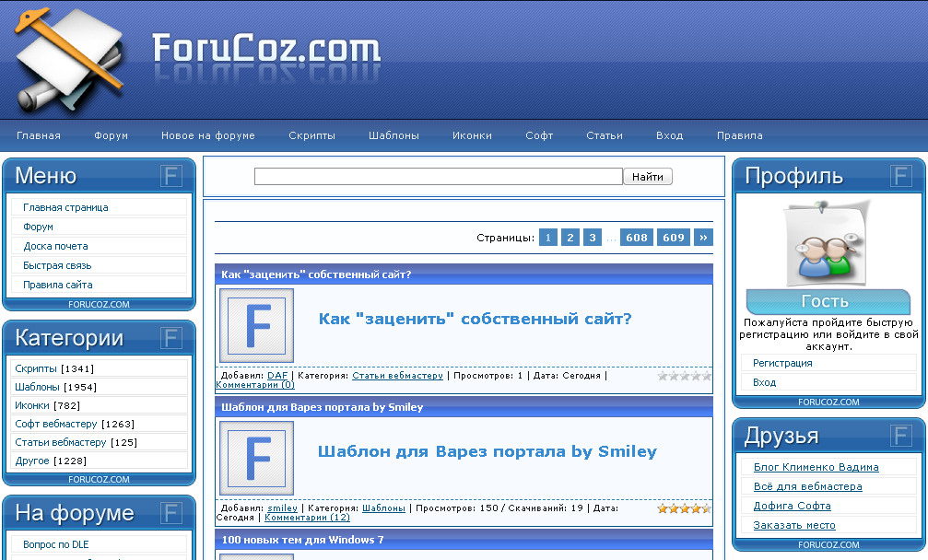Click the guest avatar image in Профиль
928x560 pixels.
[828, 244]
